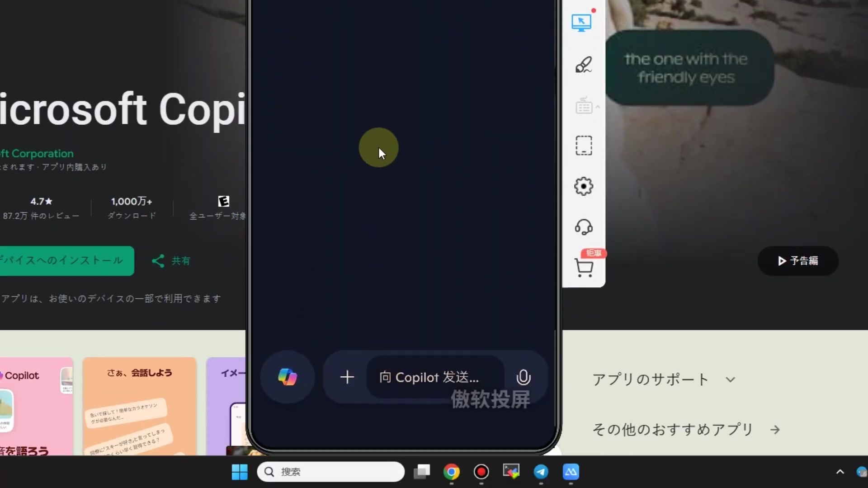Click the Microsoft Corporation developer link
868x488 pixels.
coord(37,154)
